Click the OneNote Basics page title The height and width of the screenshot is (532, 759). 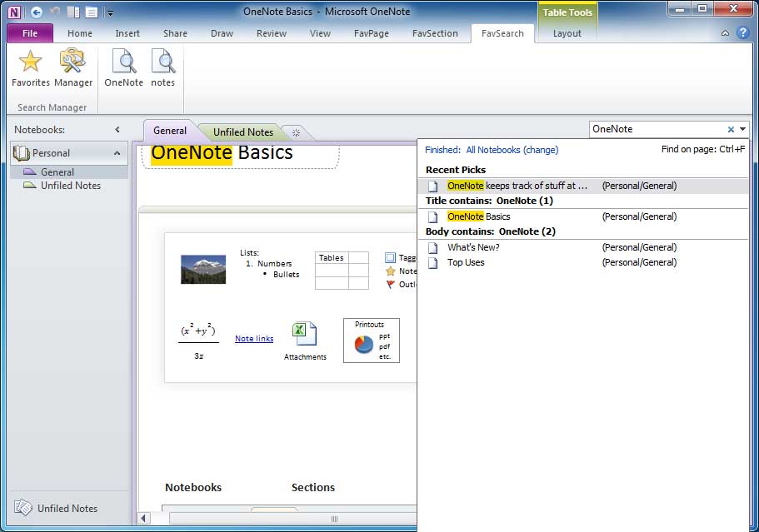[222, 153]
